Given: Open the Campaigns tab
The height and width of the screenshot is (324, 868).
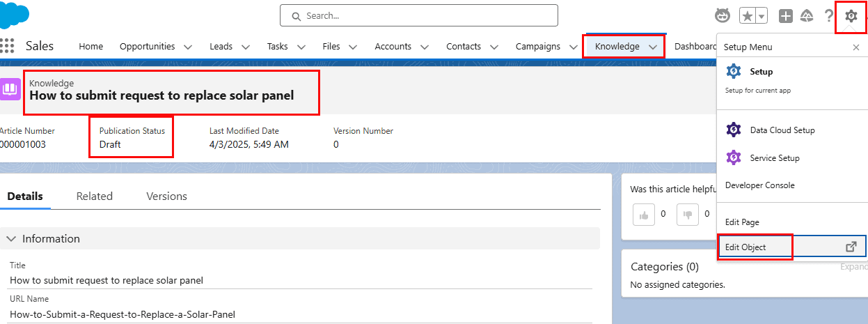Looking at the screenshot, I should pyautogui.click(x=538, y=46).
